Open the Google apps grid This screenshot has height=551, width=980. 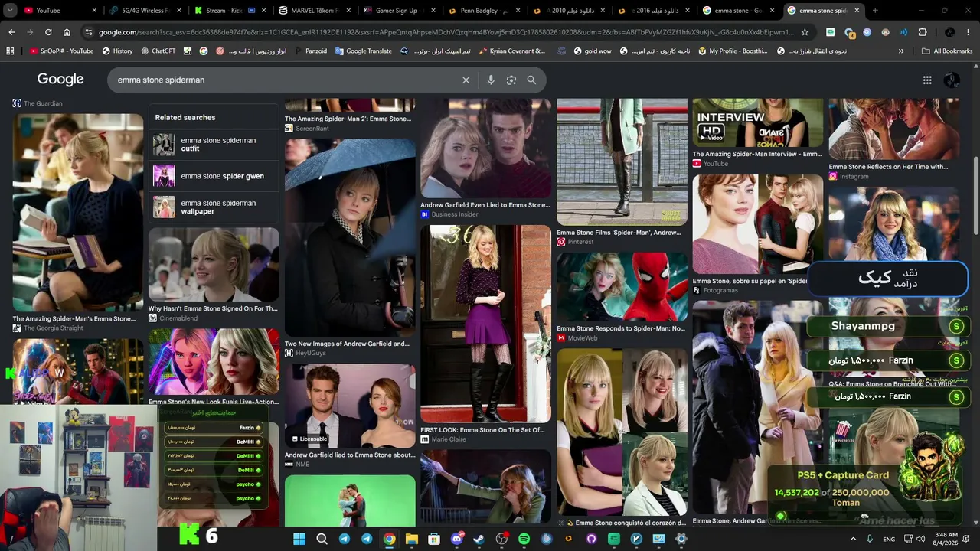click(x=927, y=80)
